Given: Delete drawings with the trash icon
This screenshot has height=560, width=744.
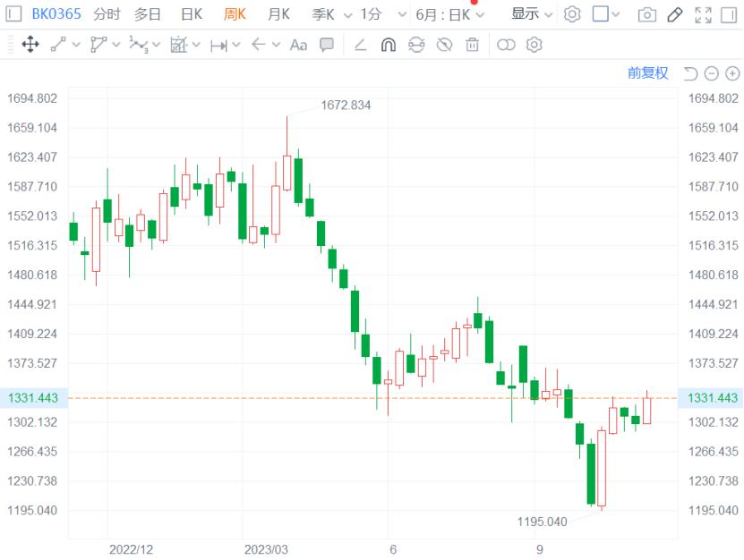Looking at the screenshot, I should [x=472, y=45].
